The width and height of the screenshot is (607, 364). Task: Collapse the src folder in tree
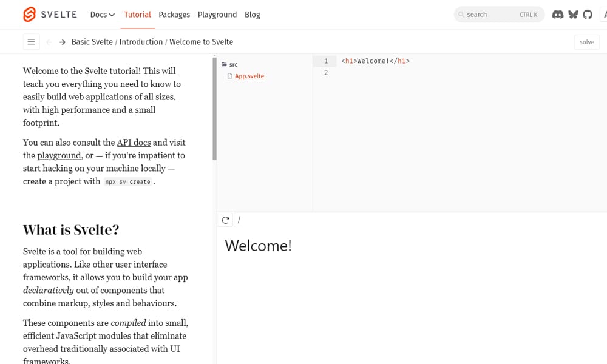point(233,64)
